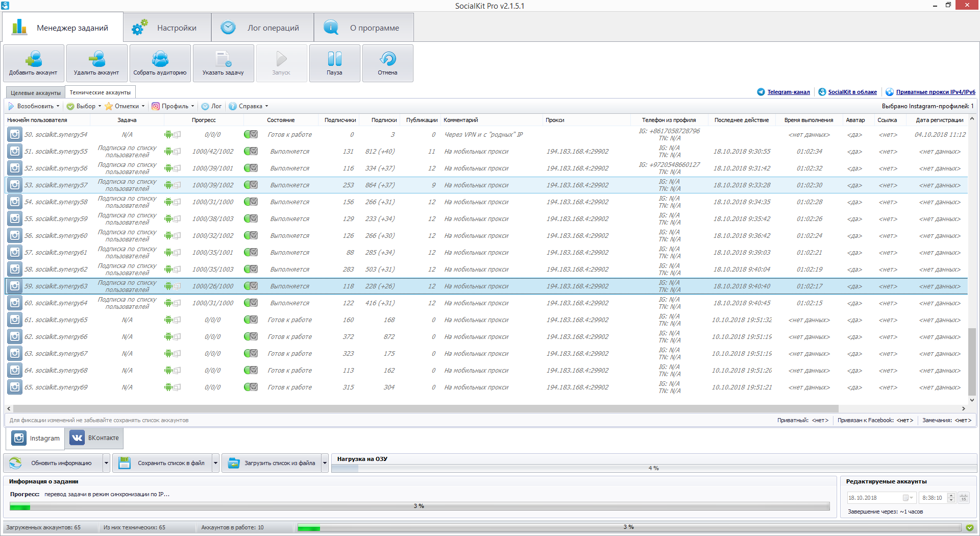Screen dimensions: 980x536
Task: Open the Настройки tab
Action: click(x=167, y=28)
